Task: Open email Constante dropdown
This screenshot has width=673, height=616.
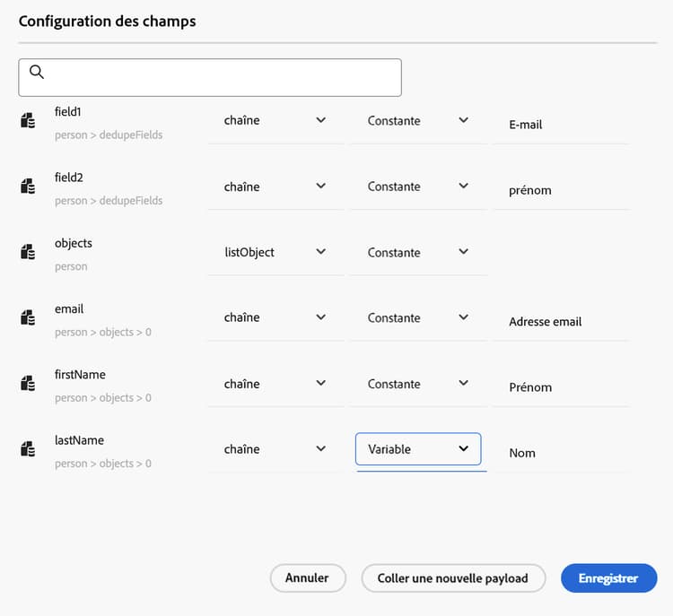Action: [x=418, y=317]
